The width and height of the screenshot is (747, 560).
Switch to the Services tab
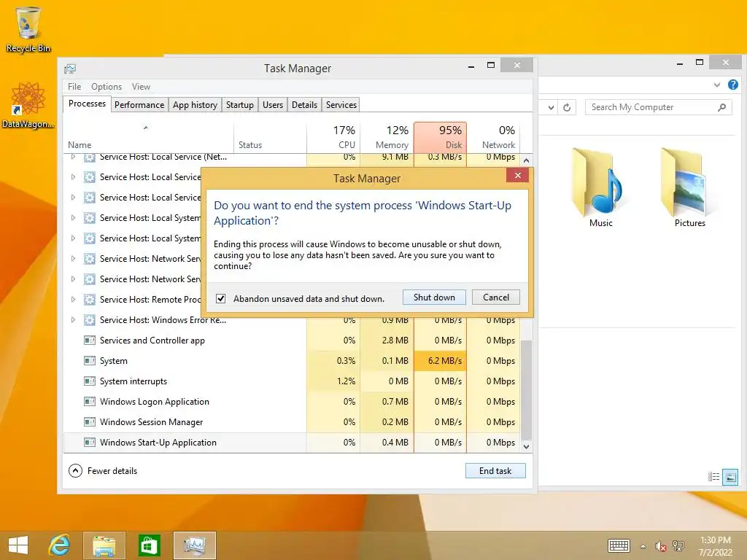click(x=341, y=105)
